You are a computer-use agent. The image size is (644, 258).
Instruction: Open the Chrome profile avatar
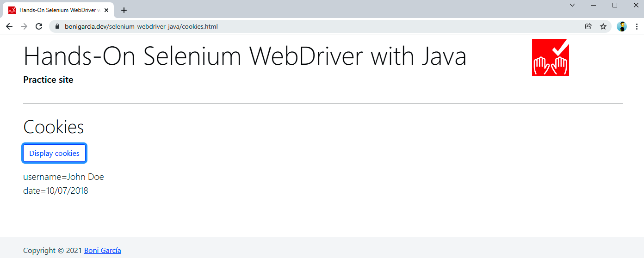(622, 26)
